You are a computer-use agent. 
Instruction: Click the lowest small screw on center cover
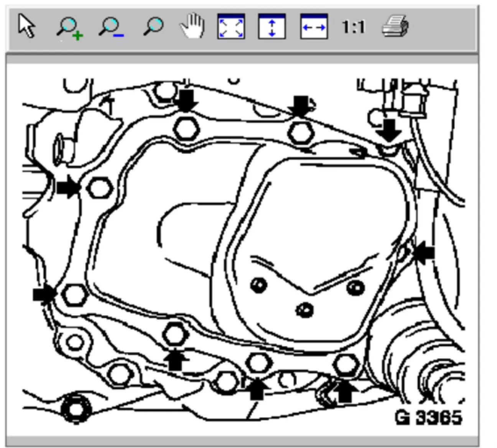(305, 309)
